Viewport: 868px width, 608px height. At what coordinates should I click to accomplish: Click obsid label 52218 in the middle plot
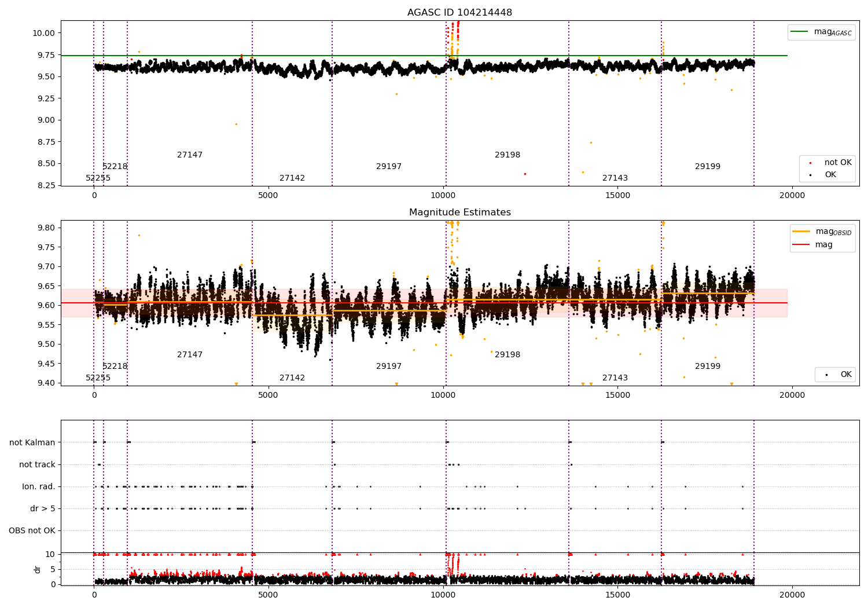(115, 366)
